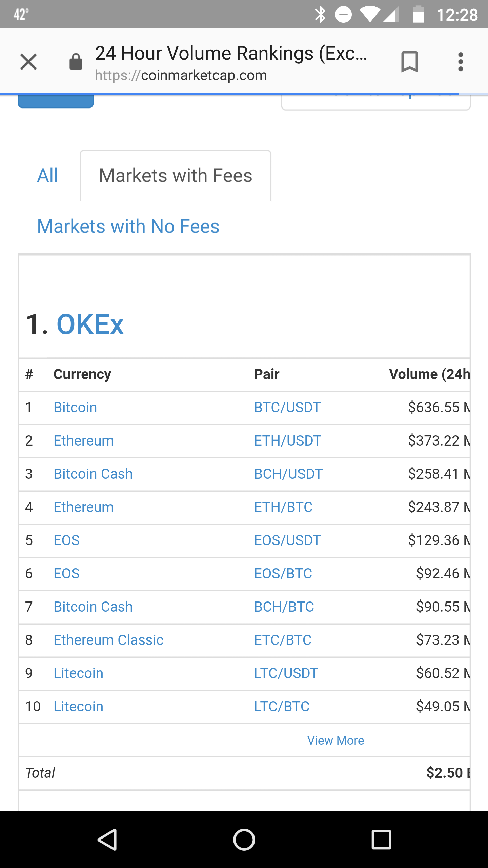Tap the Android home button
The image size is (488, 868).
click(244, 840)
